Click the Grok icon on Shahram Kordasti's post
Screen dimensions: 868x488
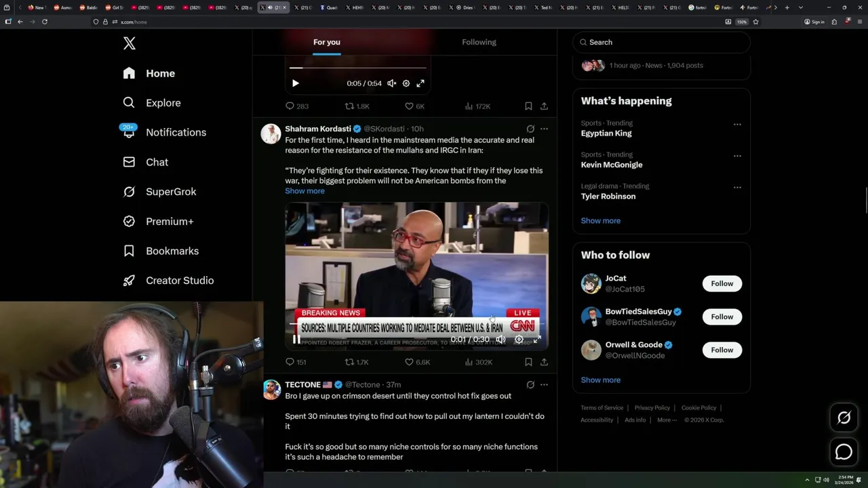[x=530, y=129]
